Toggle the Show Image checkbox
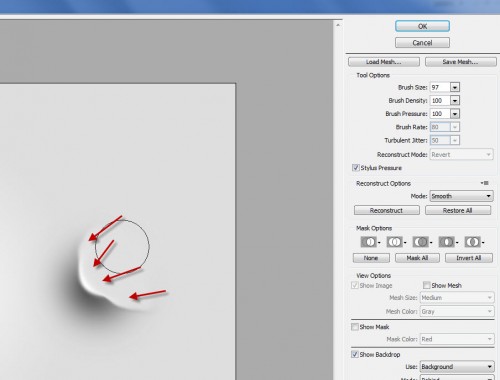The height and width of the screenshot is (380, 500). click(x=355, y=285)
